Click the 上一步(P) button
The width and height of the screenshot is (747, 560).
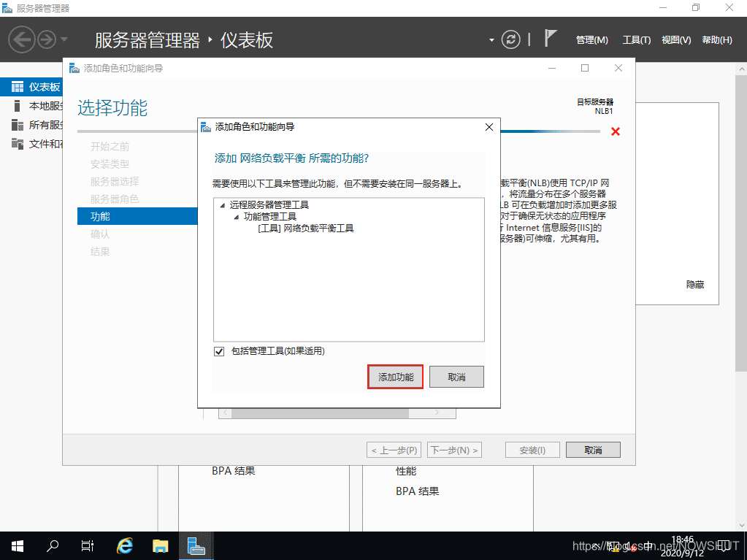coord(394,450)
